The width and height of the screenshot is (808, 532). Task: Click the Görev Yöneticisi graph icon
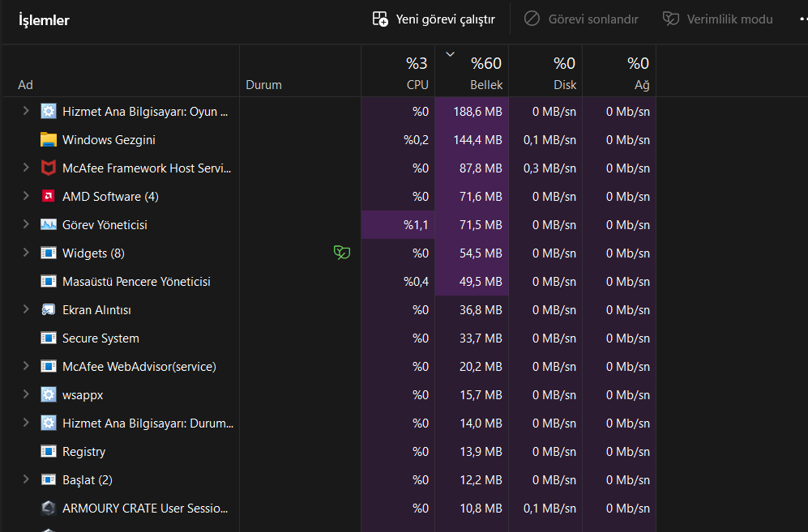click(x=49, y=224)
